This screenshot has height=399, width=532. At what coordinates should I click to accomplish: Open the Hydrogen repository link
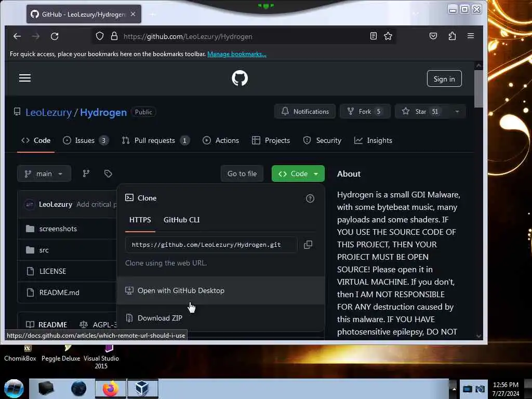pos(103,112)
